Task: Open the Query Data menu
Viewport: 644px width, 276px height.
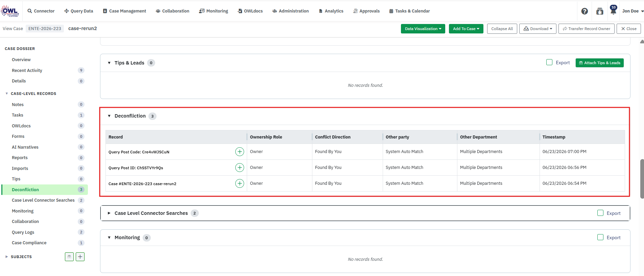Action: coord(78,11)
